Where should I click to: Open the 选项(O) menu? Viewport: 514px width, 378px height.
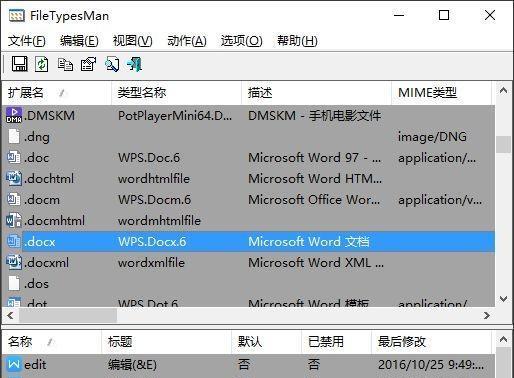point(241,41)
